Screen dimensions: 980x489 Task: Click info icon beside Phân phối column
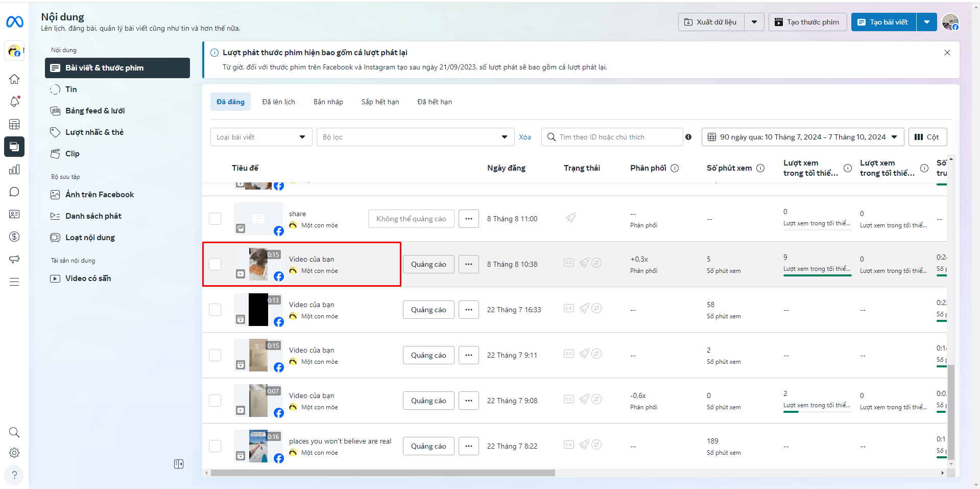(x=675, y=168)
